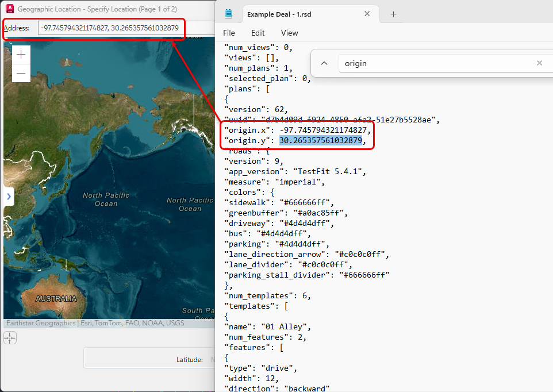Open the Edit menu
The height and width of the screenshot is (392, 553).
[x=258, y=33]
